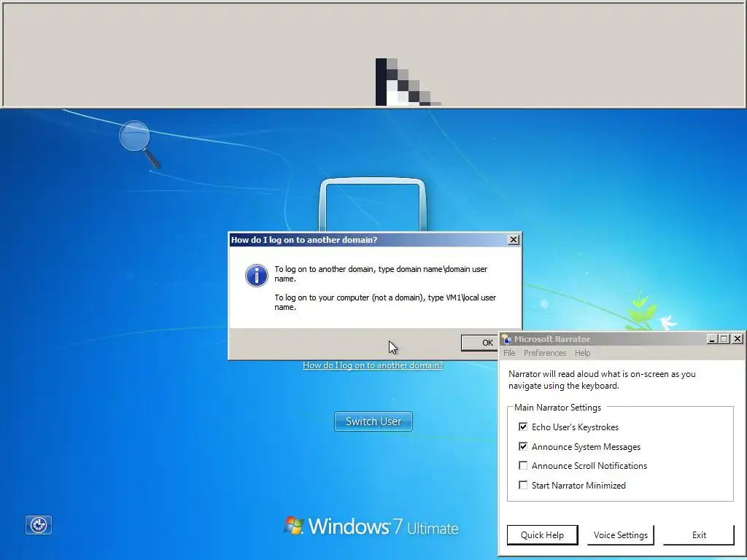
Task: Click the dialog title 'How do I log on to another domain?'
Action: click(x=304, y=240)
